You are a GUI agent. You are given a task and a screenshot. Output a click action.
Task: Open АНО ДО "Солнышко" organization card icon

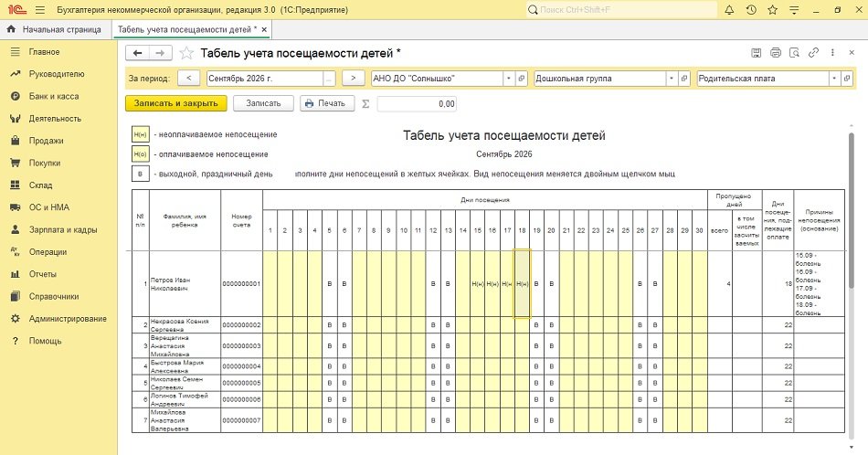[x=522, y=79]
